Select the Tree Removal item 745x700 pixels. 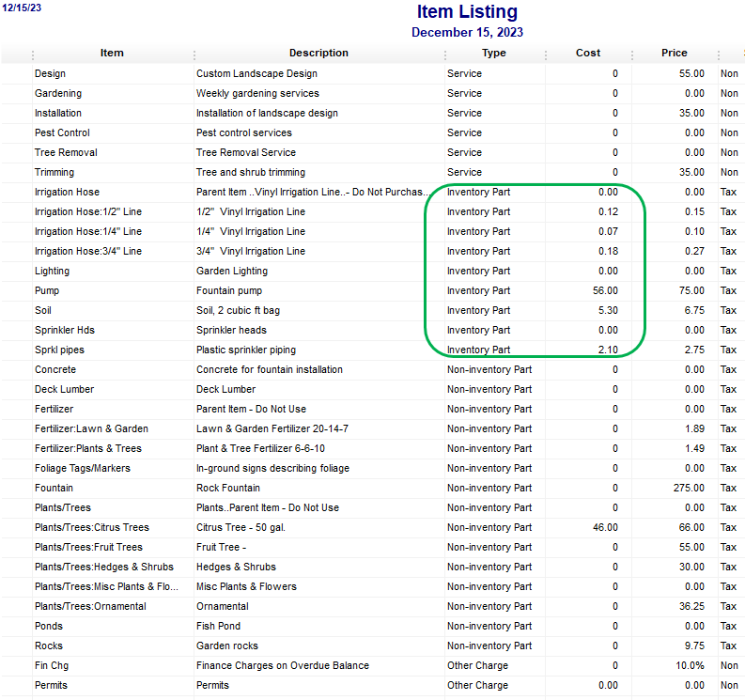(66, 152)
